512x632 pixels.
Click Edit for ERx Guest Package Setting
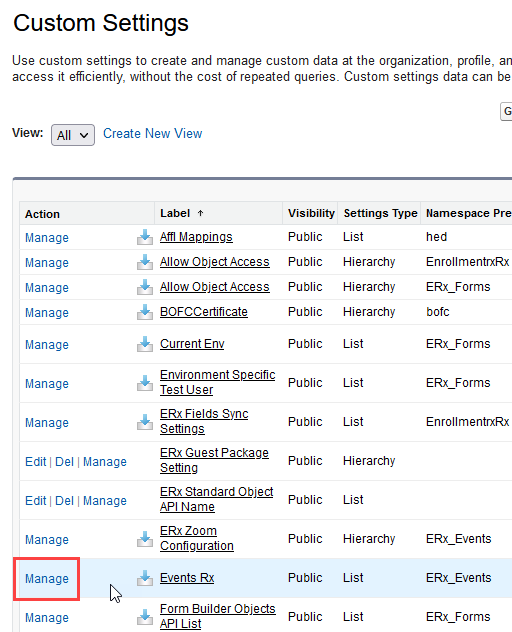(35, 462)
